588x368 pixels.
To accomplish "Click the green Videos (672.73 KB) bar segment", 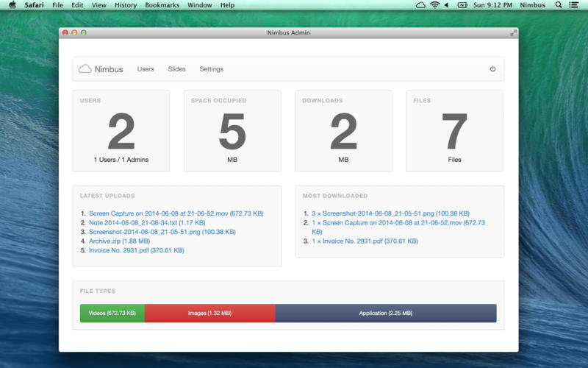I will pos(112,314).
